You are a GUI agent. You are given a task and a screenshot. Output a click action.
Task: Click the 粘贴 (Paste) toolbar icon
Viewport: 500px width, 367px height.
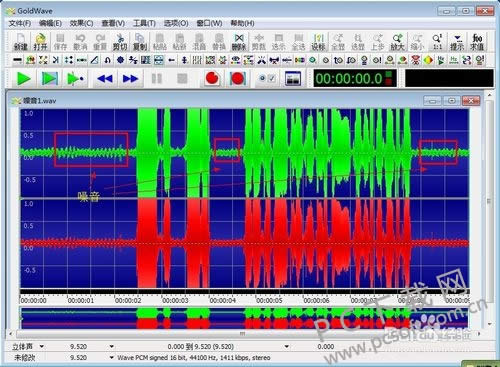pos(160,42)
